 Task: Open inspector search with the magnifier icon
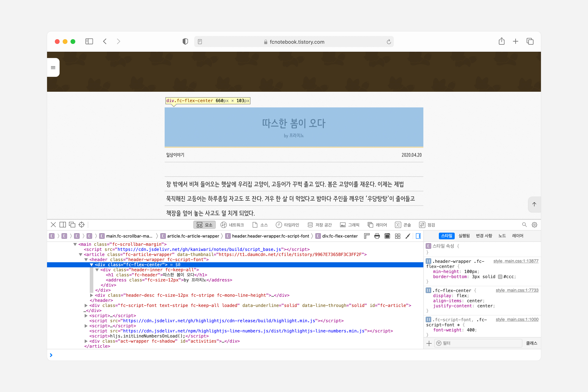[524, 224]
